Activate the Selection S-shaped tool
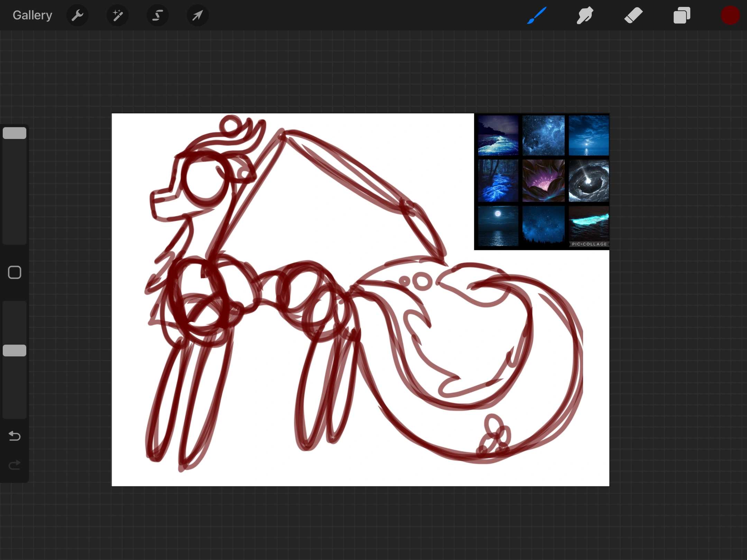The width and height of the screenshot is (747, 560). pos(158,15)
